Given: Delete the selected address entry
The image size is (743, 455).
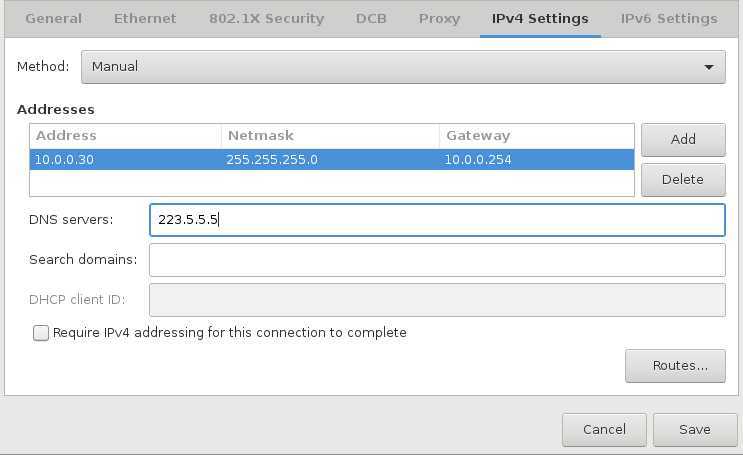Looking at the screenshot, I should click(683, 180).
